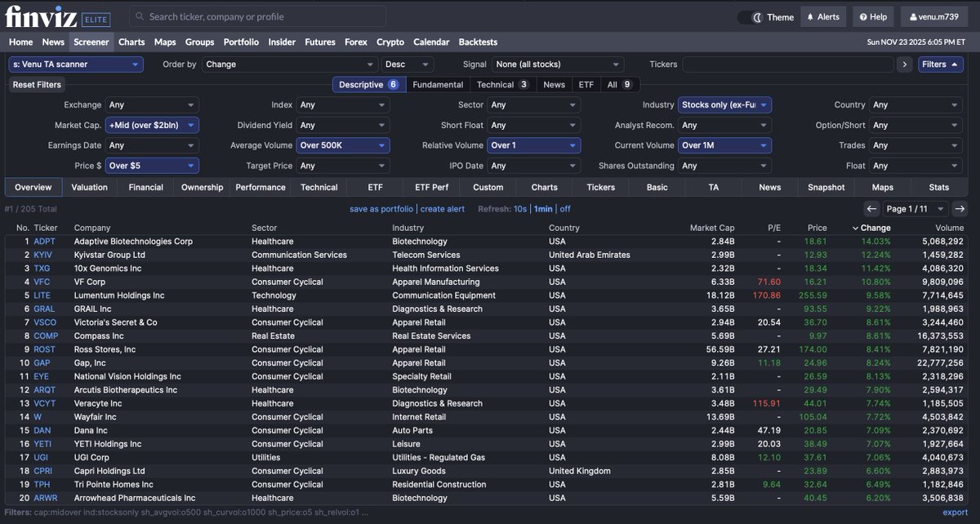The image size is (980, 524).
Task: Open the Backtests menu item
Action: (478, 42)
